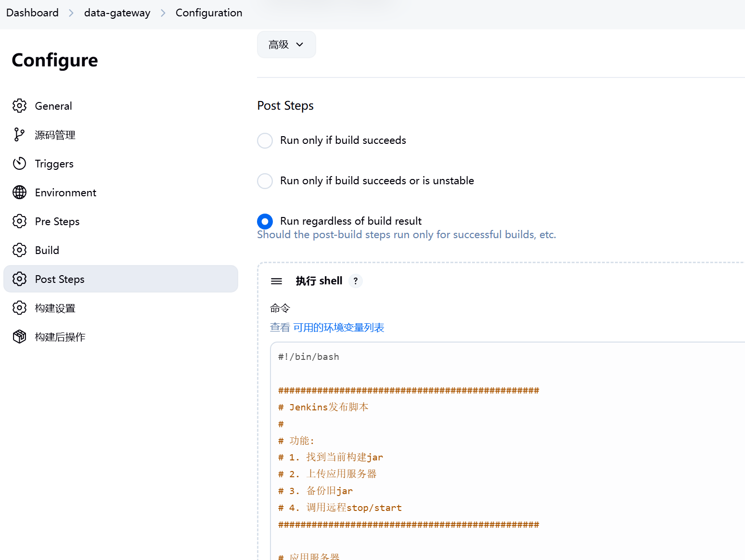Click 'Should the post-build steps run' help text
Screen dimensions: 745x560
pyautogui.click(x=407, y=235)
